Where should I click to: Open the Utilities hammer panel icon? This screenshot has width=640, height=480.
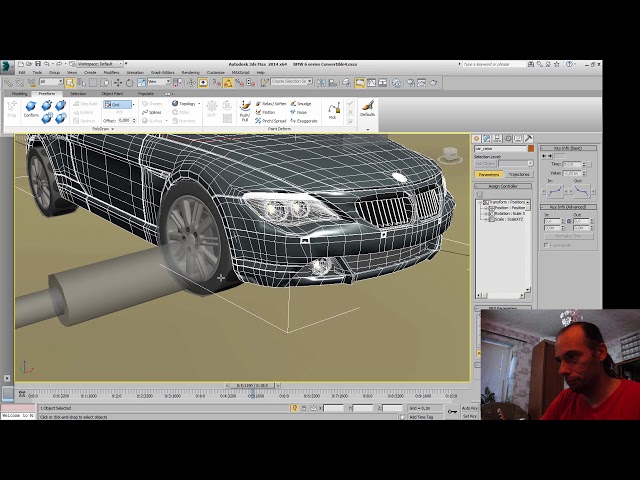pyautogui.click(x=527, y=137)
